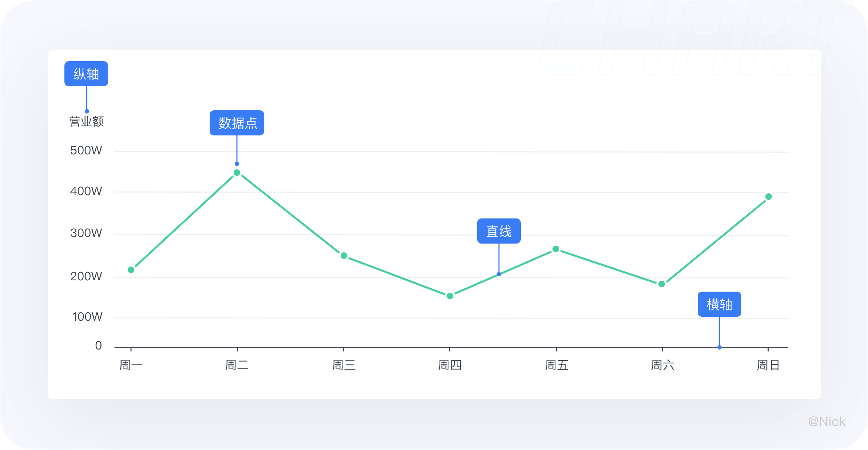This screenshot has height=450, width=868.
Task: Click the 100W axis value
Action: (x=87, y=317)
